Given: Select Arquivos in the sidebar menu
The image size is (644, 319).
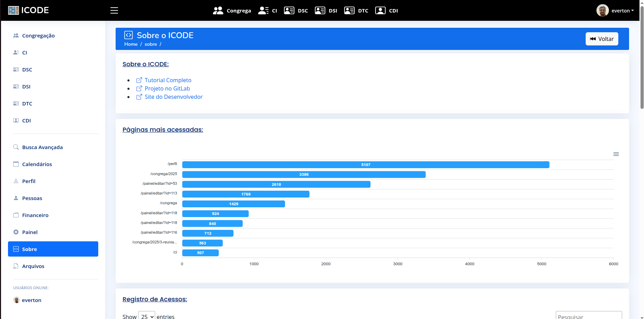Looking at the screenshot, I should (x=33, y=266).
